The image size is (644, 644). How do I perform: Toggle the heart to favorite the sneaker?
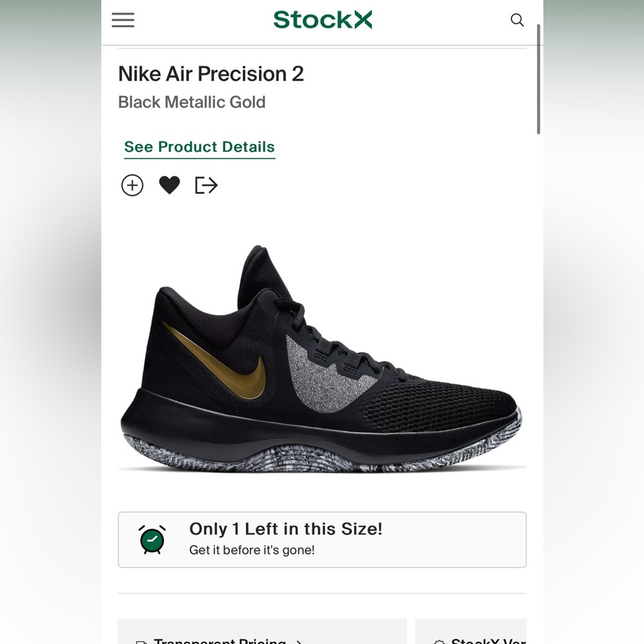point(169,185)
